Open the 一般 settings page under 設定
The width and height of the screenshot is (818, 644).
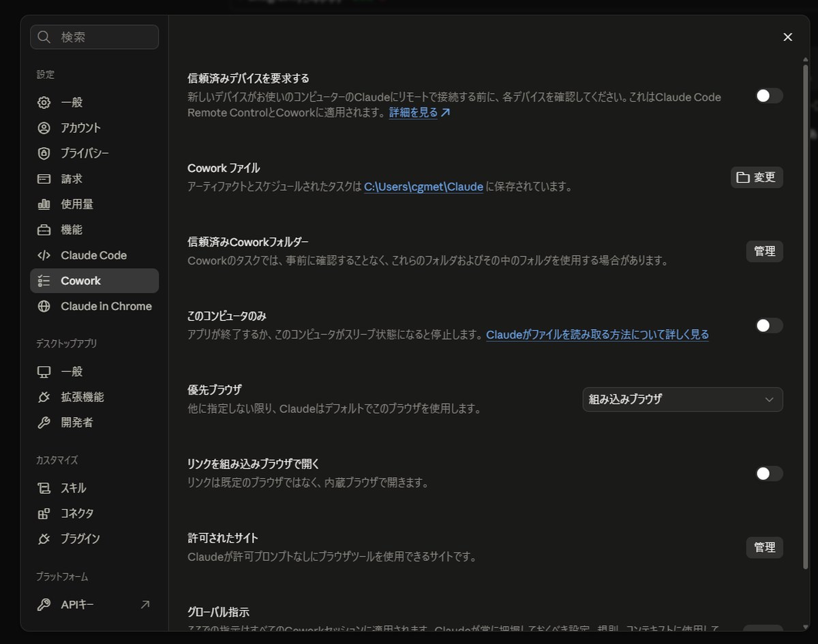point(94,102)
